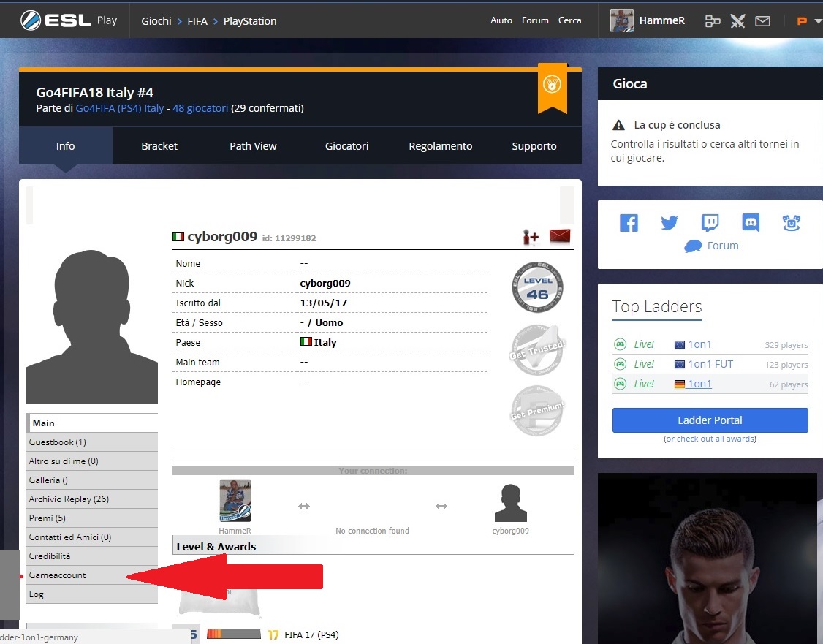Open Premi (5) in profile sidebar

pos(92,518)
